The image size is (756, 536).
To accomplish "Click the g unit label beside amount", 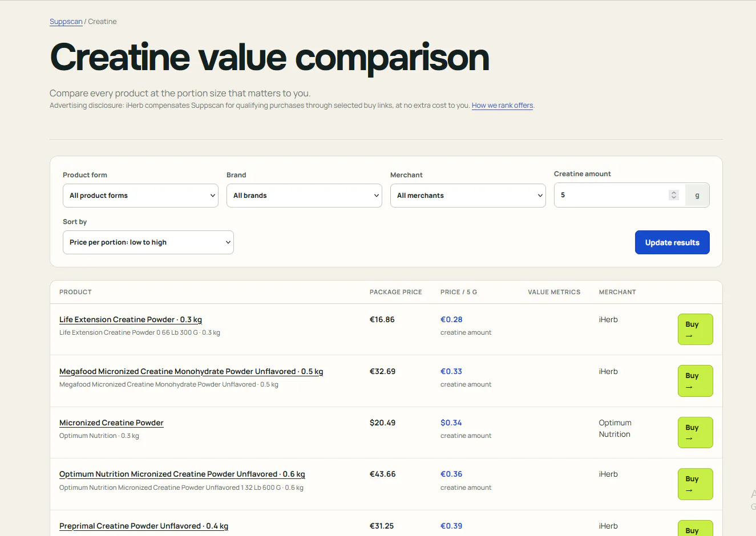I will 697,195.
